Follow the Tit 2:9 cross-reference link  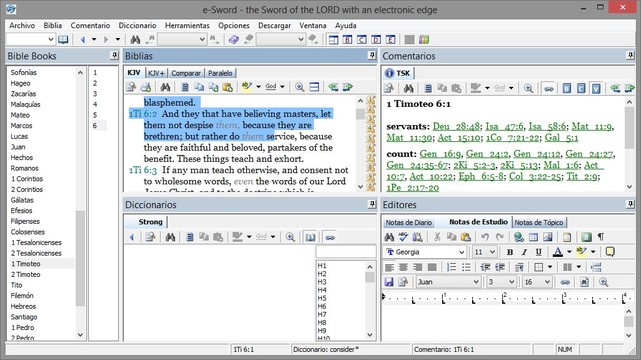582,177
